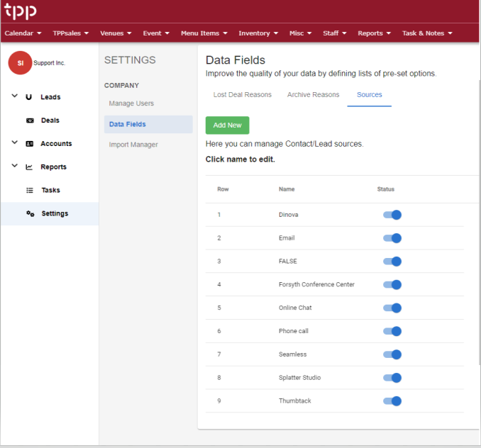Expand the Leads chevron in sidebar
The height and width of the screenshot is (448, 481).
tap(14, 96)
